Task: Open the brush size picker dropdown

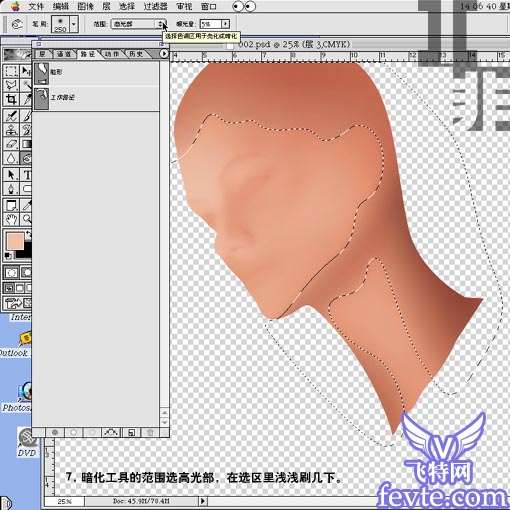Action: point(74,24)
